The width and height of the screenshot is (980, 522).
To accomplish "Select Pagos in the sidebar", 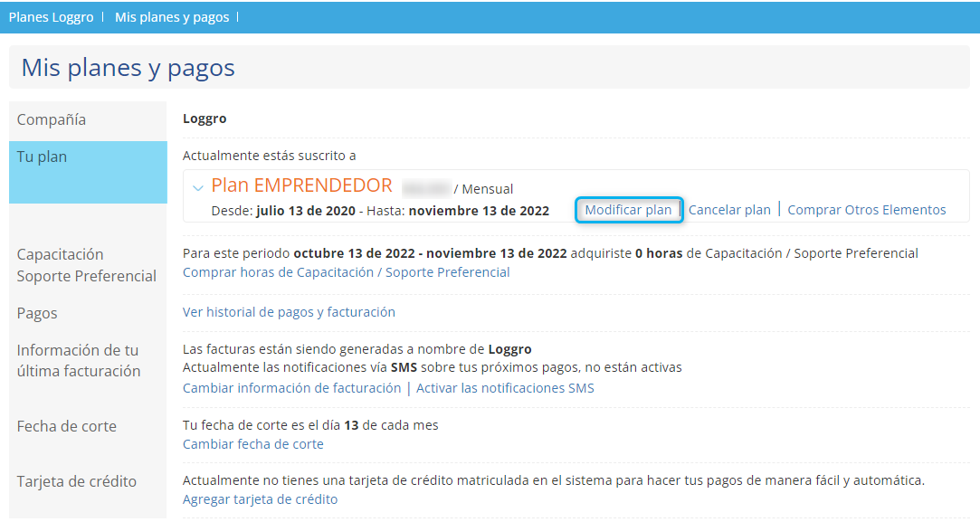I will 37,313.
